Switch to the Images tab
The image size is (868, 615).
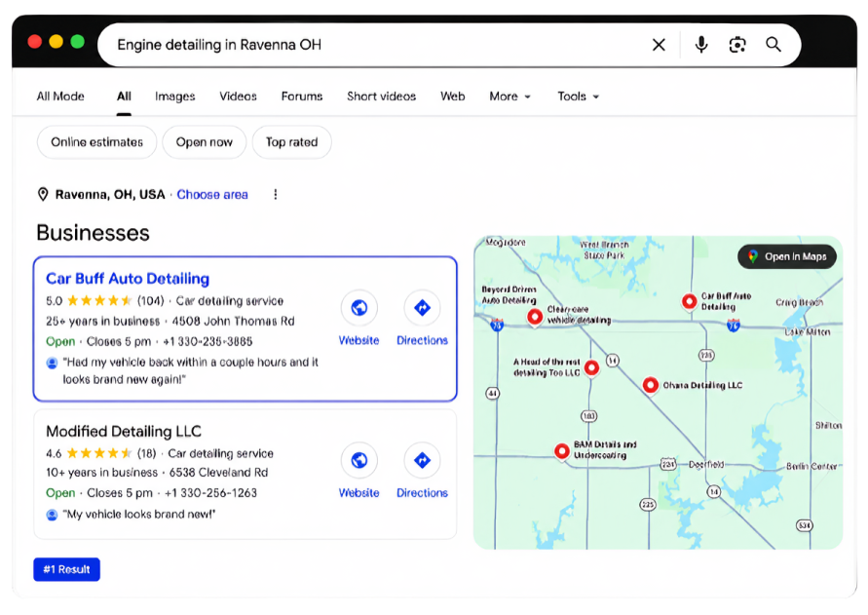pyautogui.click(x=175, y=96)
